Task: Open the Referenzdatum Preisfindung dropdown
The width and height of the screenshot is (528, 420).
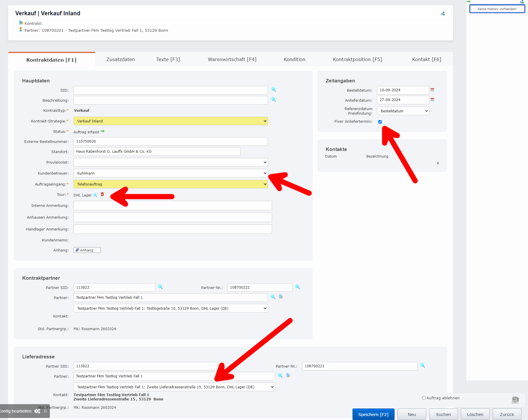Action: (x=403, y=111)
